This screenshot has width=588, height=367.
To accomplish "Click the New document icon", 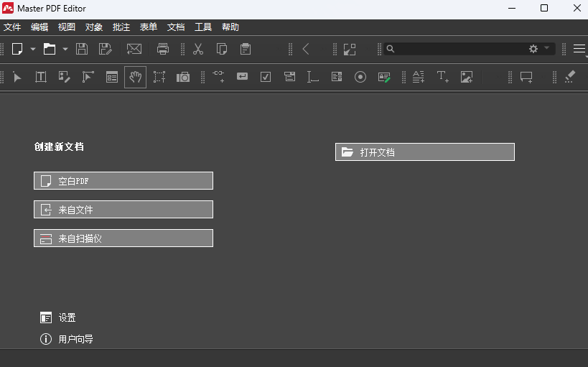I will pos(17,49).
